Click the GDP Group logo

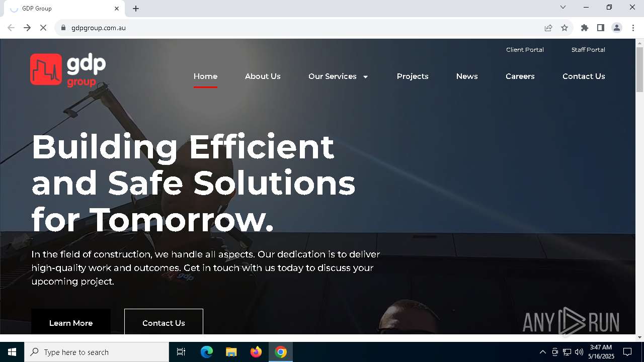coord(68,70)
